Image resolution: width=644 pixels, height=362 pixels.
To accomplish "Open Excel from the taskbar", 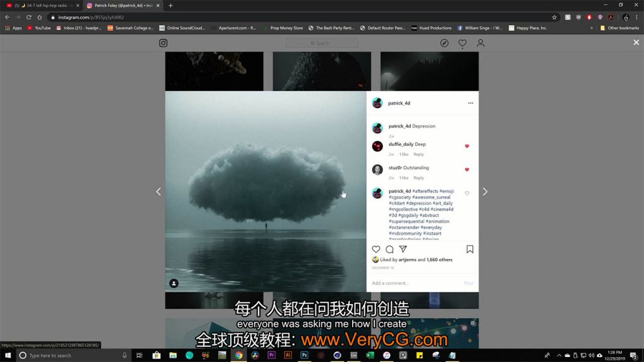I will 370,356.
